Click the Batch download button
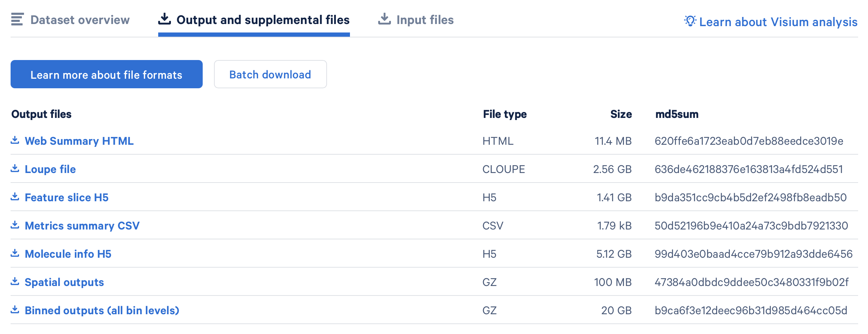Image resolution: width=868 pixels, height=334 pixels. [270, 74]
